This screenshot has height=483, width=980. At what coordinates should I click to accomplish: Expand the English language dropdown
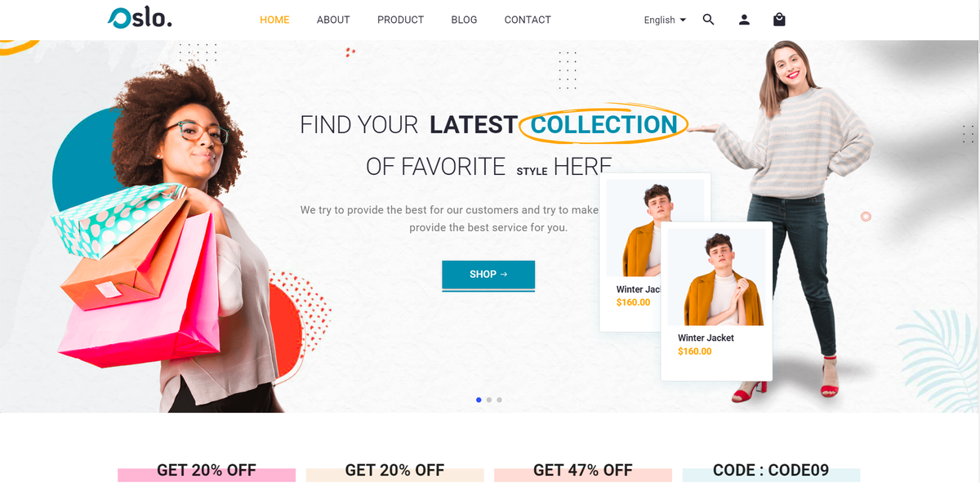[665, 20]
